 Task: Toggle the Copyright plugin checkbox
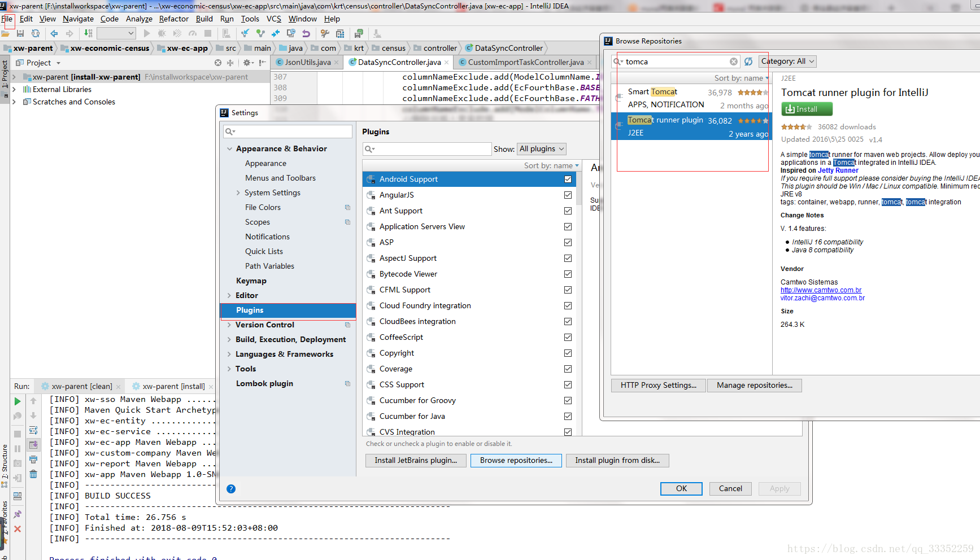(x=568, y=353)
